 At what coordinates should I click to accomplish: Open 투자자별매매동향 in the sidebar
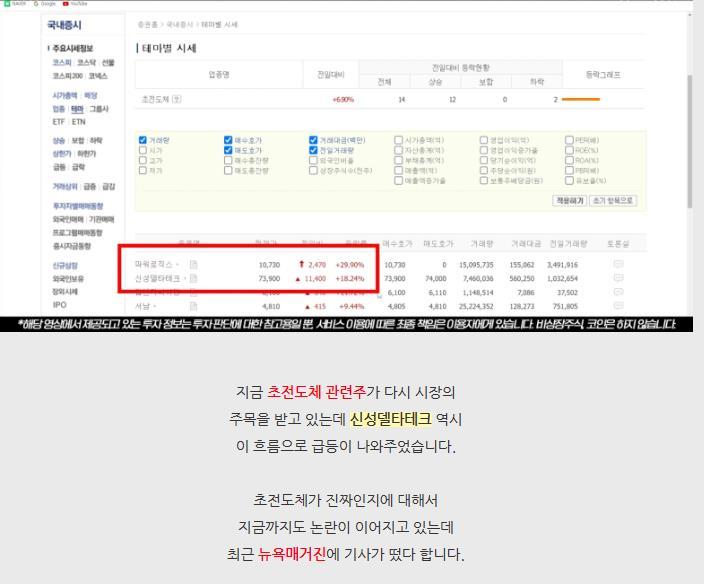tap(78, 206)
